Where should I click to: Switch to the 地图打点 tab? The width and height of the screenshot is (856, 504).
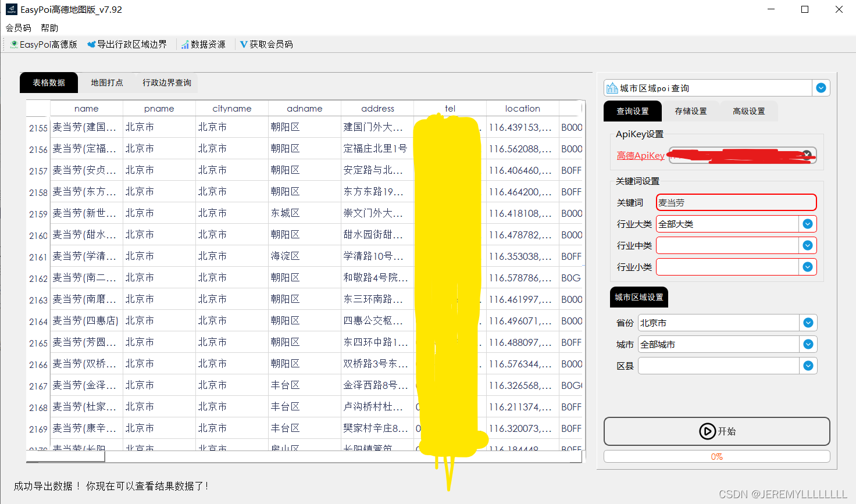pyautogui.click(x=106, y=83)
